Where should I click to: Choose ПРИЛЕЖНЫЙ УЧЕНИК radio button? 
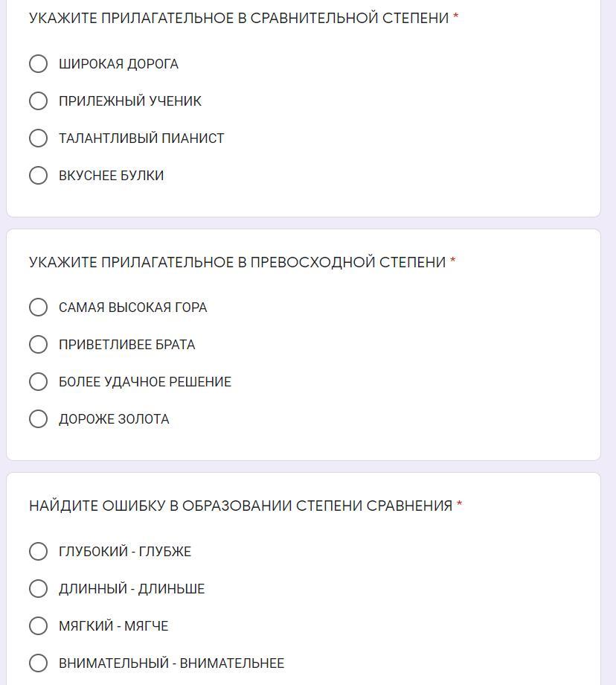(x=38, y=101)
